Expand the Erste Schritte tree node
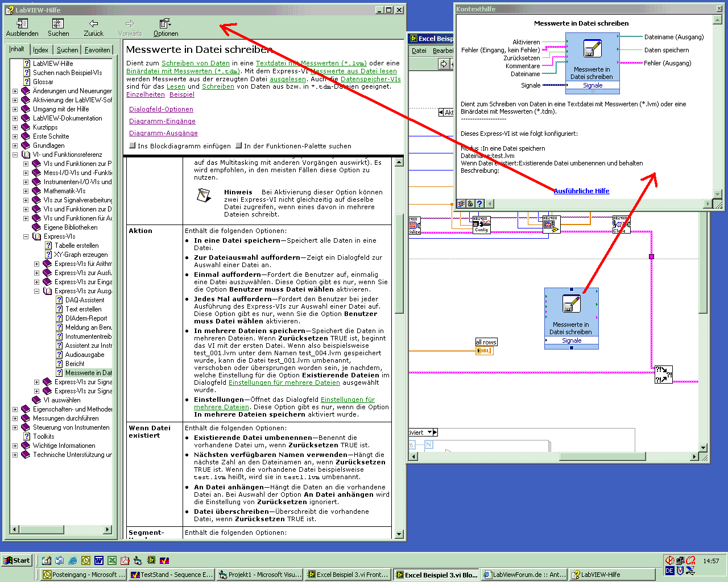Image resolution: width=728 pixels, height=582 pixels. (x=15, y=136)
